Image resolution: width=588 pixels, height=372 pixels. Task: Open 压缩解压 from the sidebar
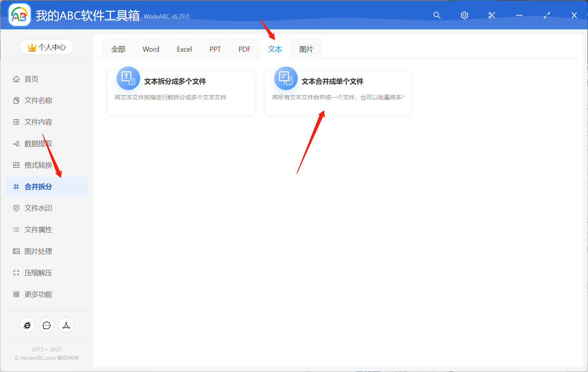click(37, 273)
